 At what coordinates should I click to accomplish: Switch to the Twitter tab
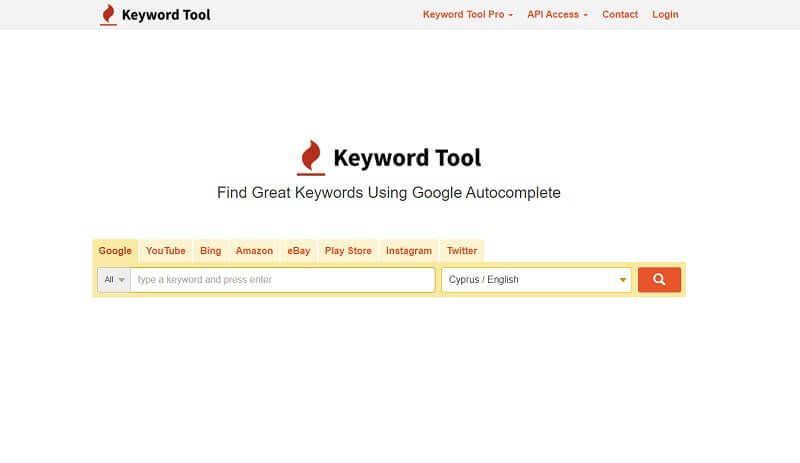pyautogui.click(x=462, y=251)
